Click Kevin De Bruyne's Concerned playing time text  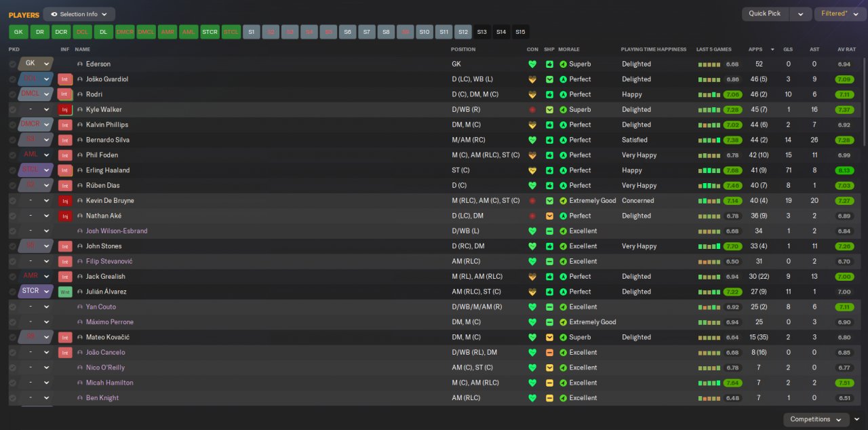(x=638, y=201)
